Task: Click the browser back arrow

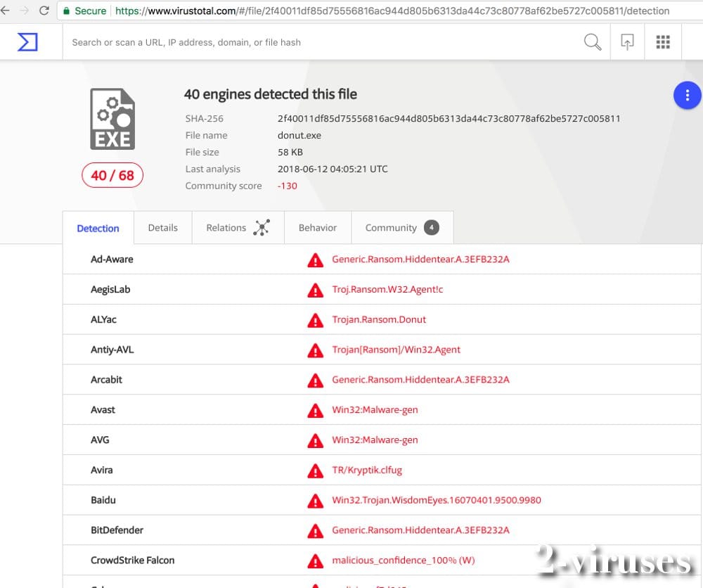Action: click(x=6, y=11)
